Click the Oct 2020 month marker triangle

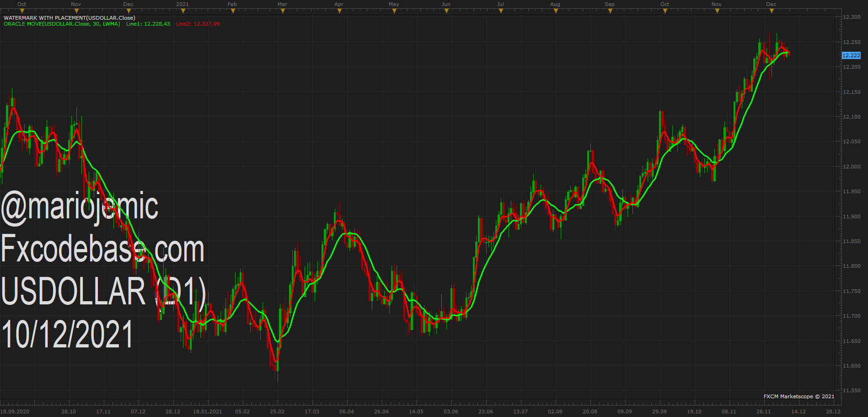[x=22, y=11]
